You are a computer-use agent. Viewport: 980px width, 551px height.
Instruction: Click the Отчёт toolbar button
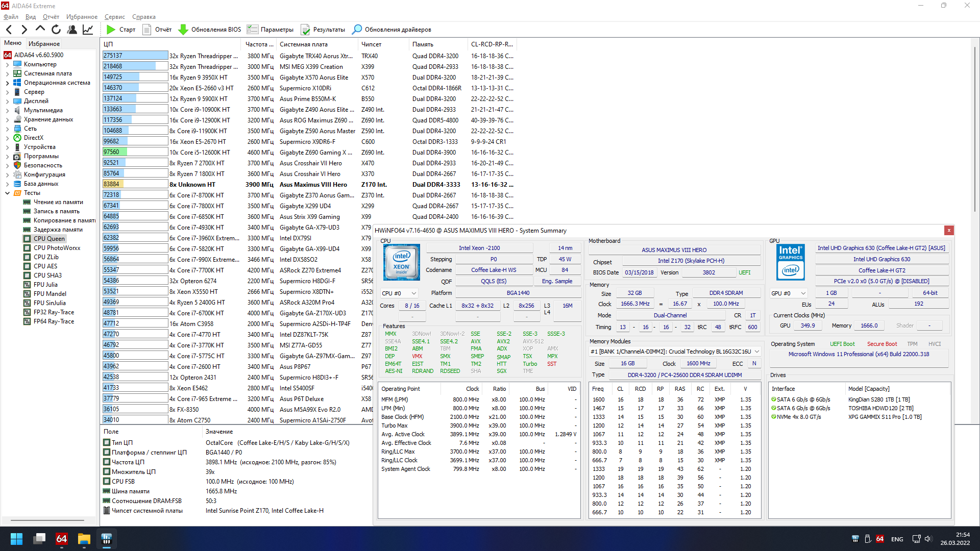point(157,30)
